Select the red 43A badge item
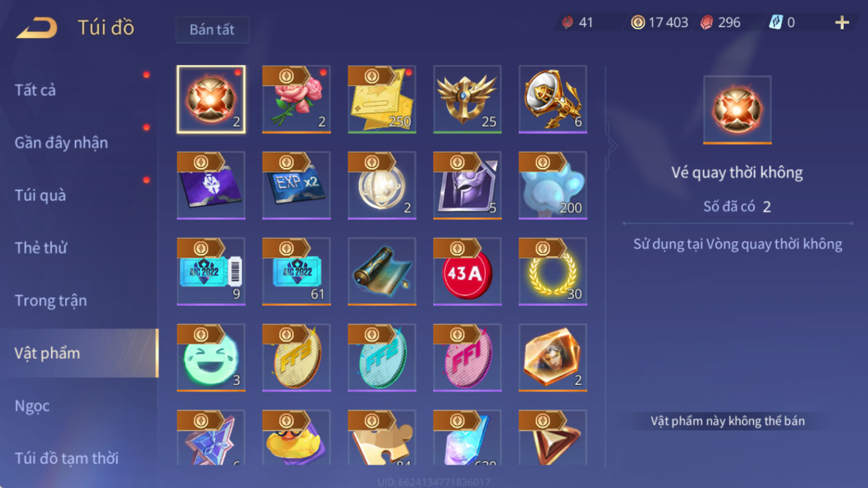Image resolution: width=868 pixels, height=488 pixels. (x=467, y=272)
